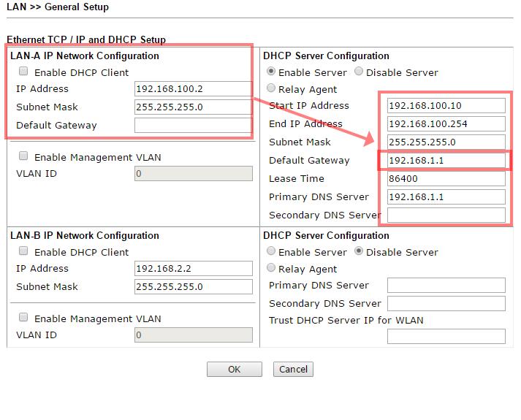Select Relay Agent for LAN-B DHCP
The image size is (521, 420).
pyautogui.click(x=272, y=268)
